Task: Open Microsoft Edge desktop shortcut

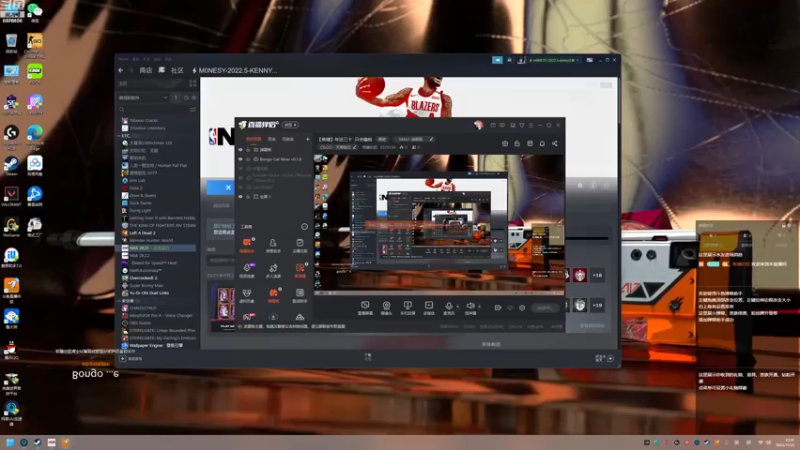Action: 35,136
